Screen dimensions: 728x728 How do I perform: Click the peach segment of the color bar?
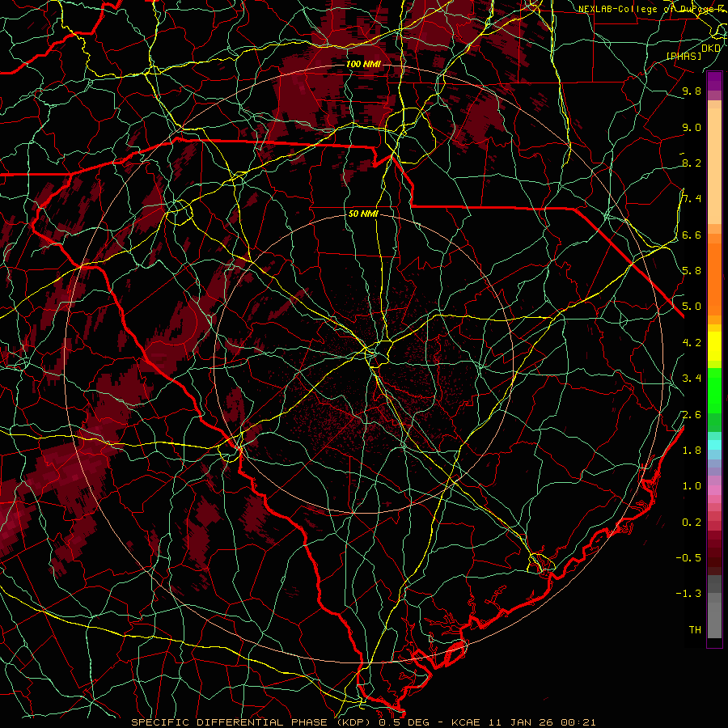(714, 167)
